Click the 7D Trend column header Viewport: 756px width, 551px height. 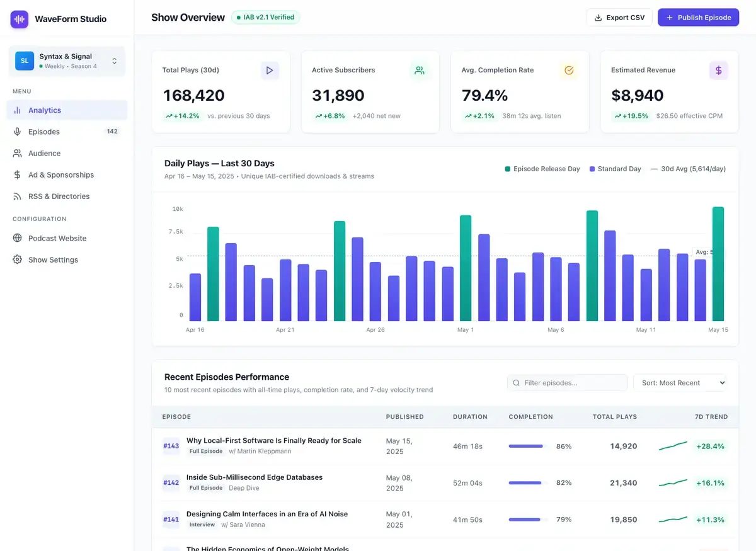point(711,417)
